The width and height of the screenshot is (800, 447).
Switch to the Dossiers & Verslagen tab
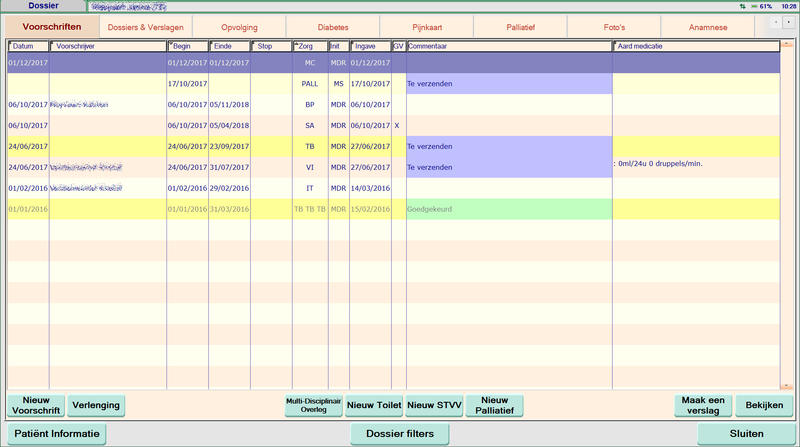coord(145,27)
